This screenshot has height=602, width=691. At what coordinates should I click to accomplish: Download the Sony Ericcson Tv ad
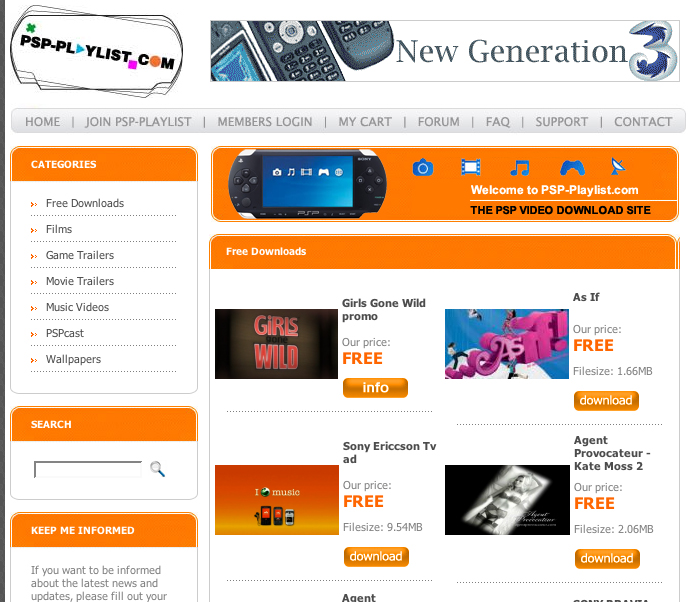point(376,557)
